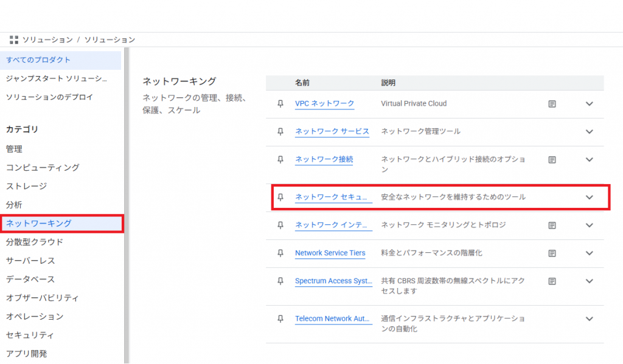Image resolution: width=623 pixels, height=364 pixels.
Task: Expand the Telecom Network Aut... row
Action: pyautogui.click(x=589, y=319)
